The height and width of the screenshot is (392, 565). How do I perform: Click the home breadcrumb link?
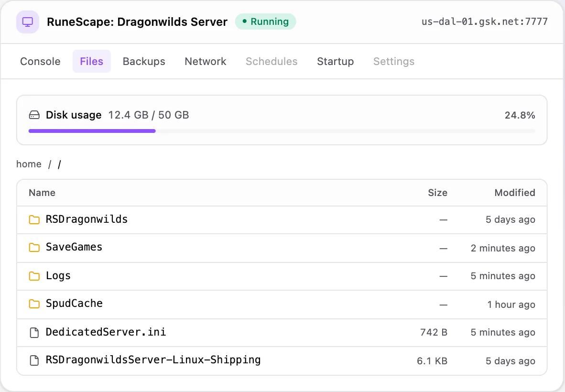click(29, 164)
